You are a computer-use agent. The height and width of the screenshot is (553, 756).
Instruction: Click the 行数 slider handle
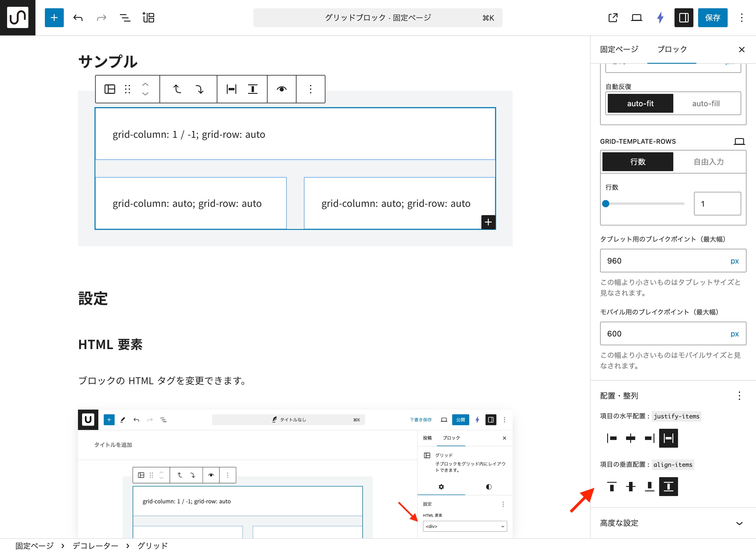(606, 204)
